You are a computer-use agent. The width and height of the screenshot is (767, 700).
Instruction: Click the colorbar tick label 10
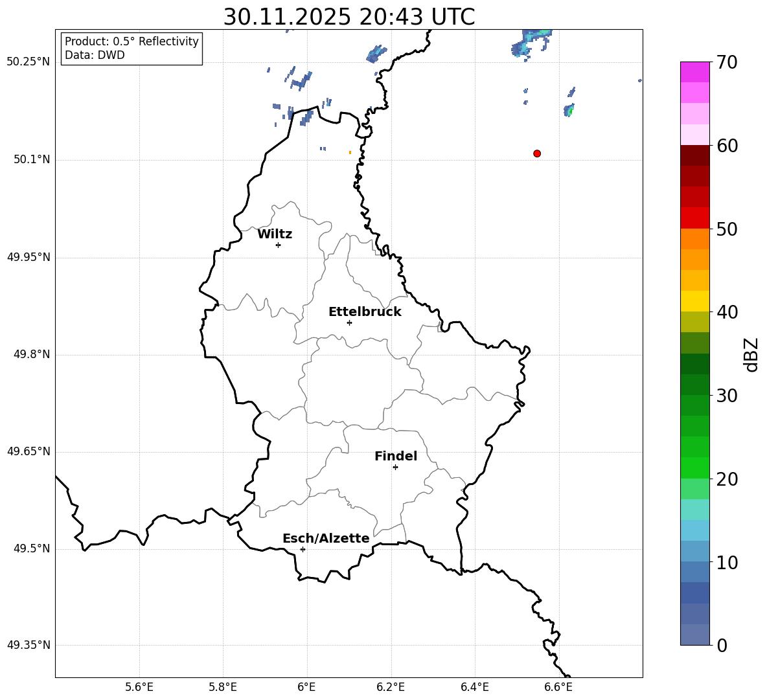[727, 562]
